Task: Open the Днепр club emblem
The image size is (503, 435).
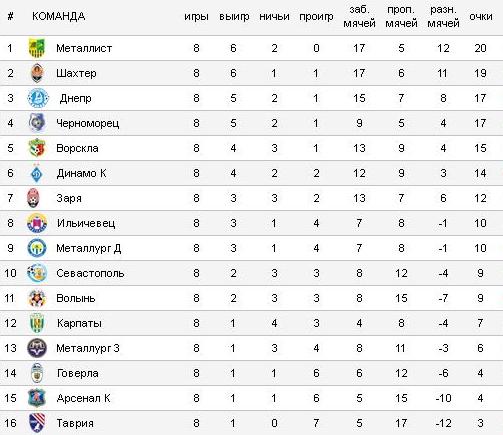Action: (x=38, y=98)
